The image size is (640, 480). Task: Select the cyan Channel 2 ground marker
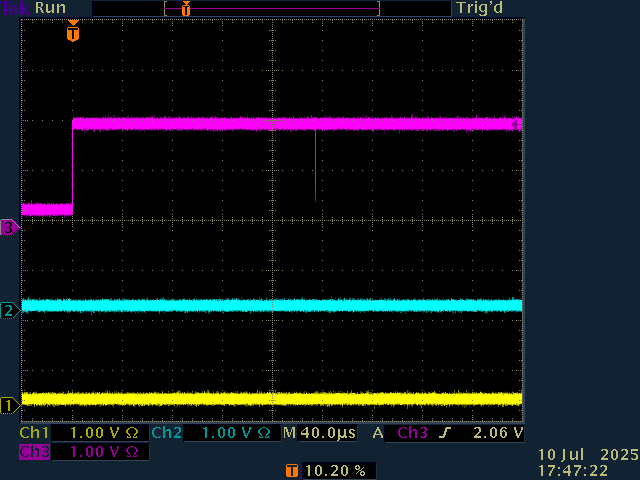point(9,310)
